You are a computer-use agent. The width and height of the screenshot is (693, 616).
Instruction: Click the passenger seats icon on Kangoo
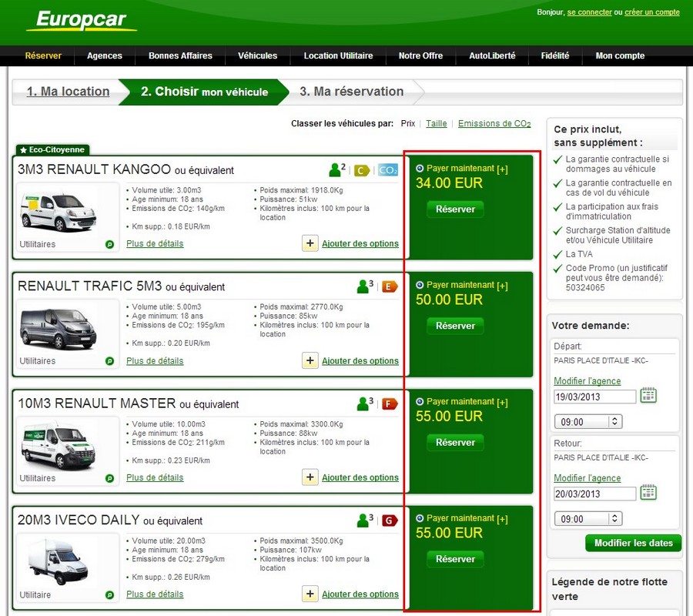[x=337, y=169]
